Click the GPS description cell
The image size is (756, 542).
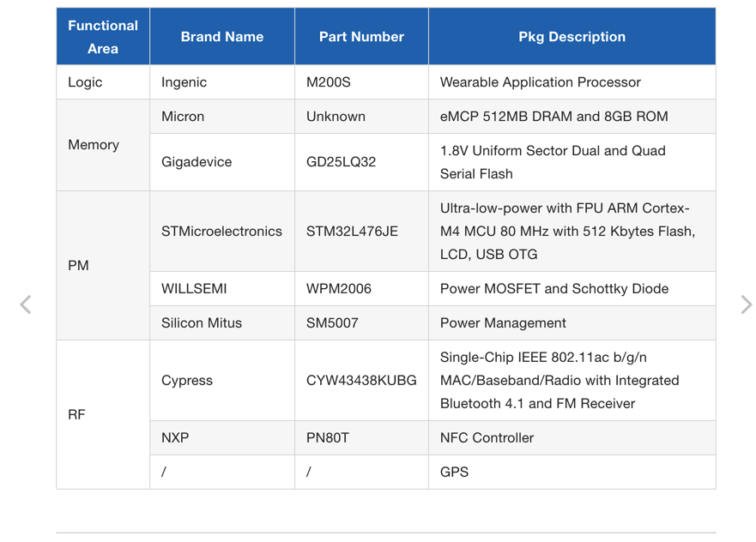454,473
